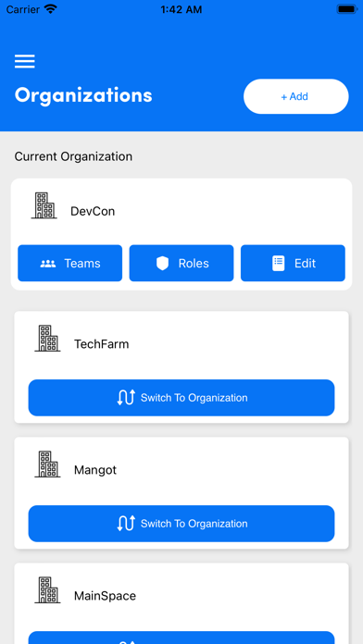Click the Current Organization label
The height and width of the screenshot is (644, 363).
pyautogui.click(x=73, y=156)
